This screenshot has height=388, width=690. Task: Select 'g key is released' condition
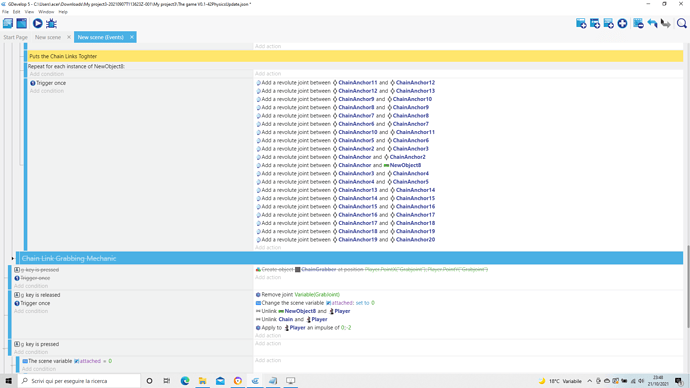coord(37,295)
